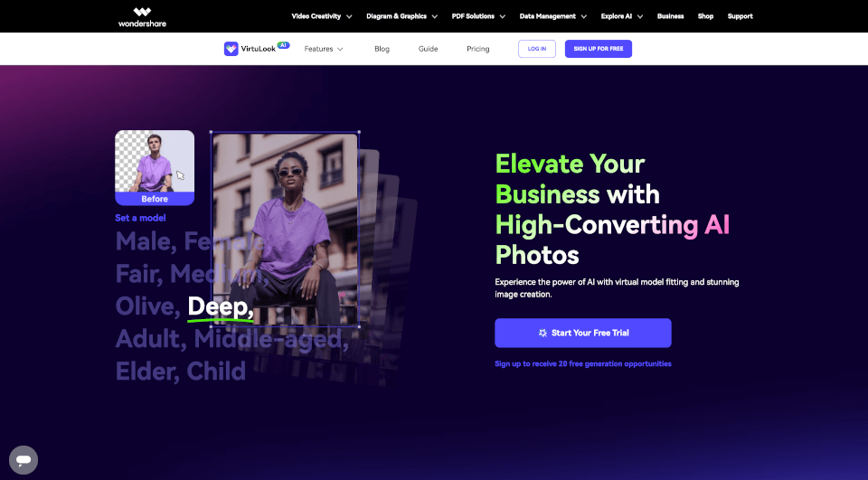Select the Before model thumbnail
Viewport: 868px width, 480px height.
pyautogui.click(x=155, y=168)
